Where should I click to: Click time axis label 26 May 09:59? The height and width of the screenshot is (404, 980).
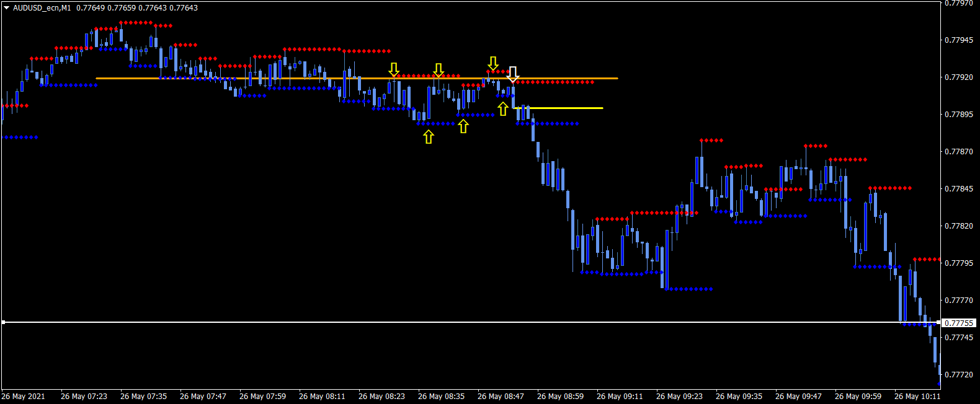[x=858, y=397]
